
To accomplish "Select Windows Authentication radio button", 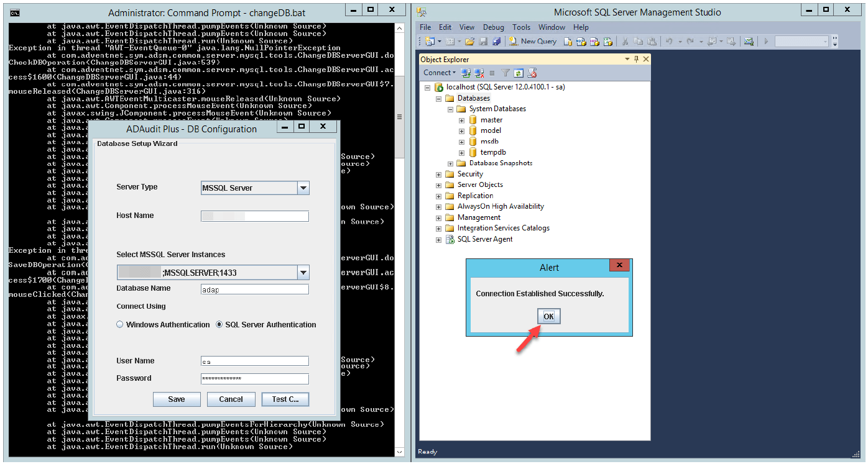I will 120,325.
